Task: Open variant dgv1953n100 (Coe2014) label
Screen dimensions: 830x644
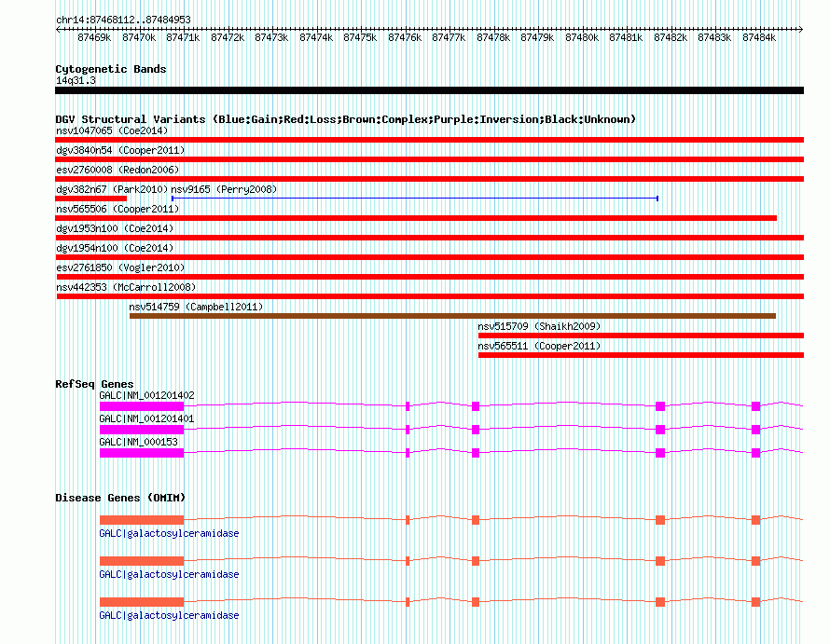Action: [115, 228]
